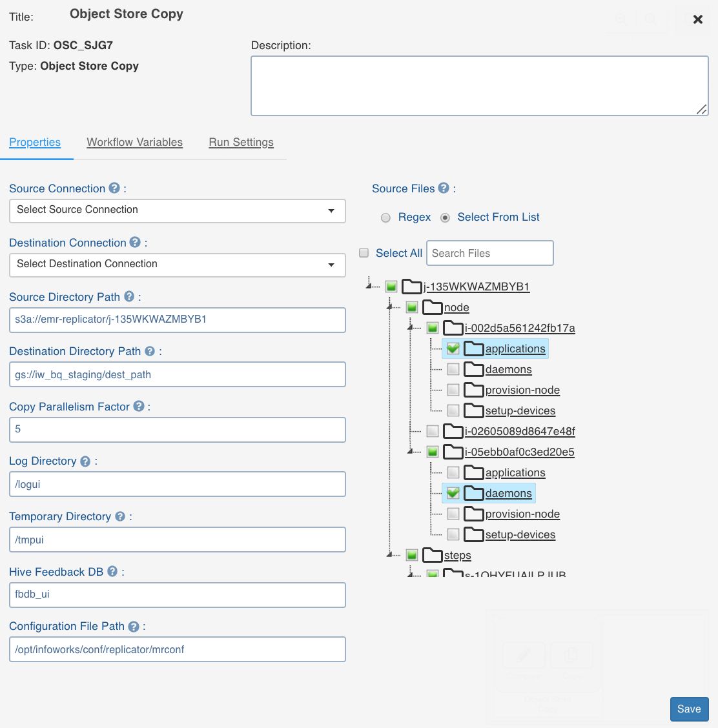Viewport: 718px width, 728px height.
Task: Collapse the i-002d5a561242fb17a tree node
Action: tap(411, 329)
